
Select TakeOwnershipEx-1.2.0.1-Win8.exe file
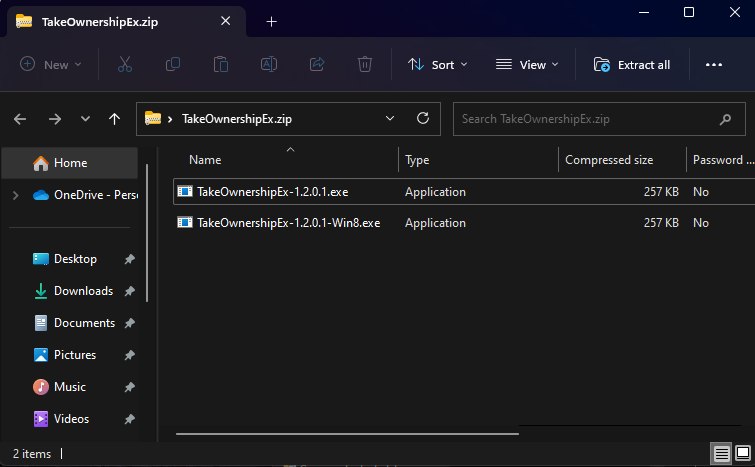[x=288, y=223]
